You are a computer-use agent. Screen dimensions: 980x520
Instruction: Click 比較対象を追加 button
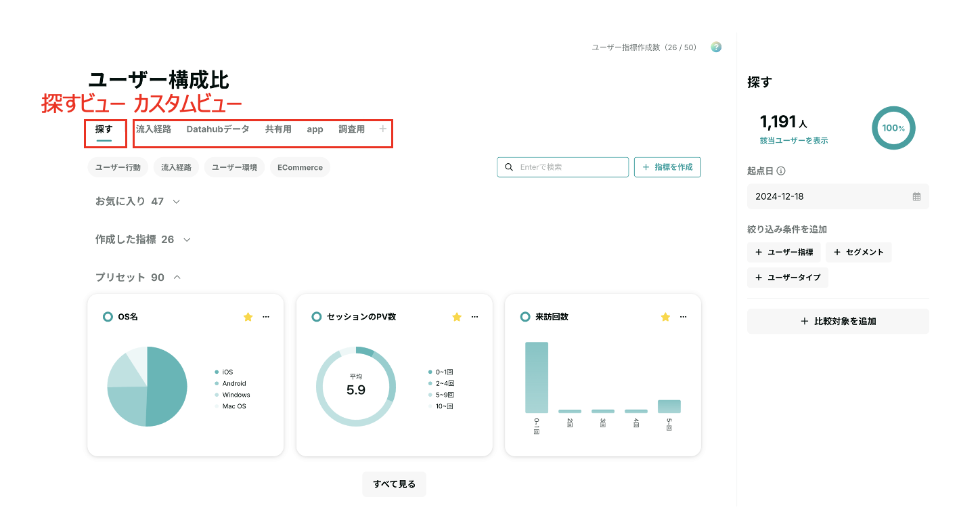[x=838, y=322]
